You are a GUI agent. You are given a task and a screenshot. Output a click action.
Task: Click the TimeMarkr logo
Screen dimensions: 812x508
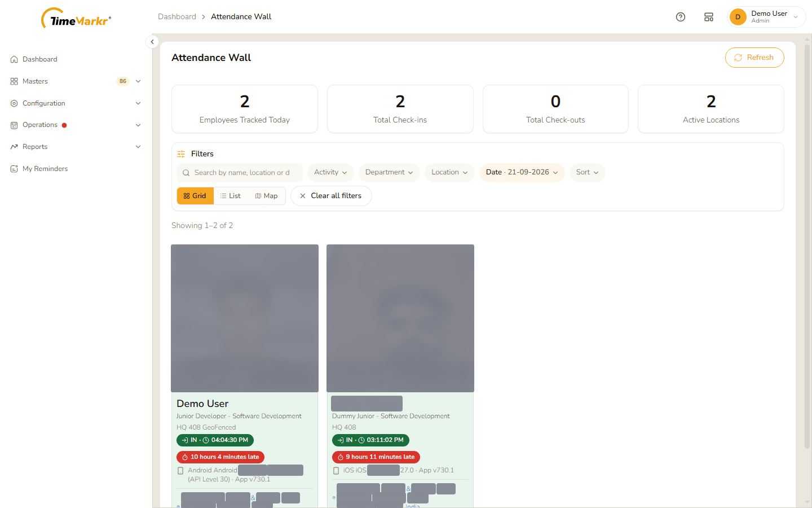(x=76, y=19)
